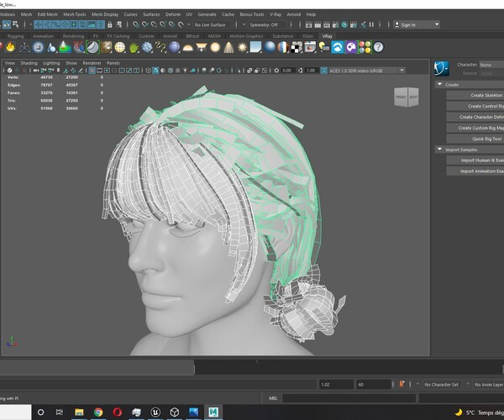The width and height of the screenshot is (504, 420).
Task: Switch to the XGen shelf tab
Action: (x=307, y=36)
